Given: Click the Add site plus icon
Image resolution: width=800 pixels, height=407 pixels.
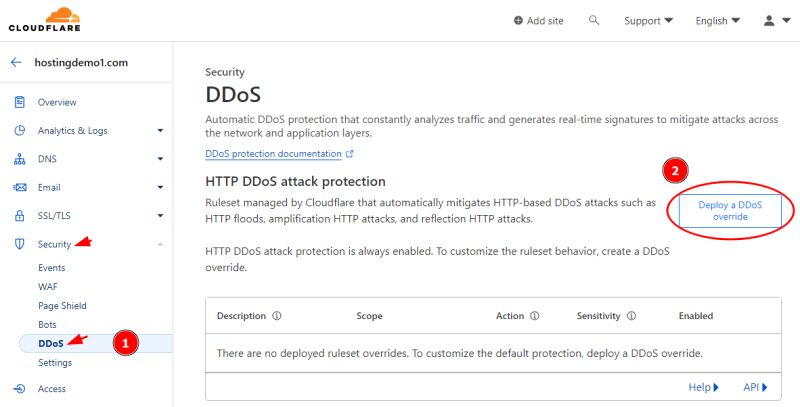Looking at the screenshot, I should pyautogui.click(x=518, y=20).
